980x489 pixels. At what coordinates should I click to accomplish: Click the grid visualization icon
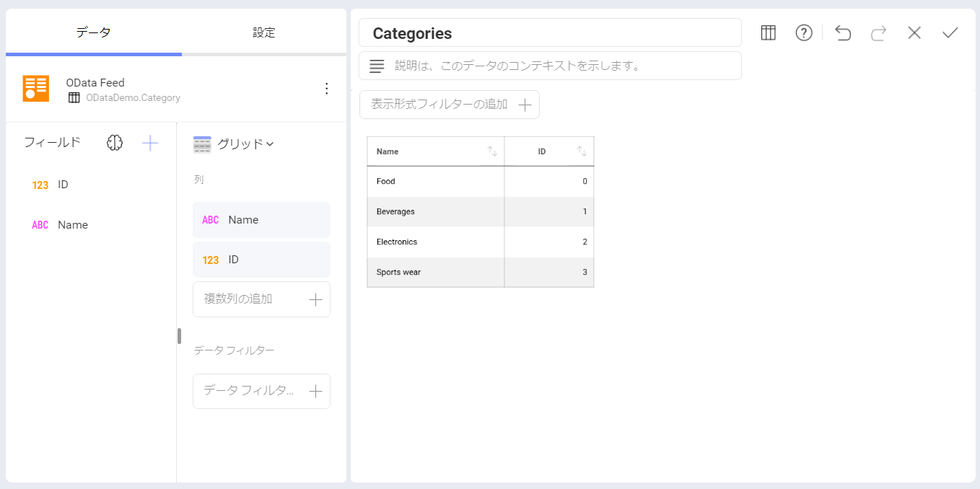[202, 144]
